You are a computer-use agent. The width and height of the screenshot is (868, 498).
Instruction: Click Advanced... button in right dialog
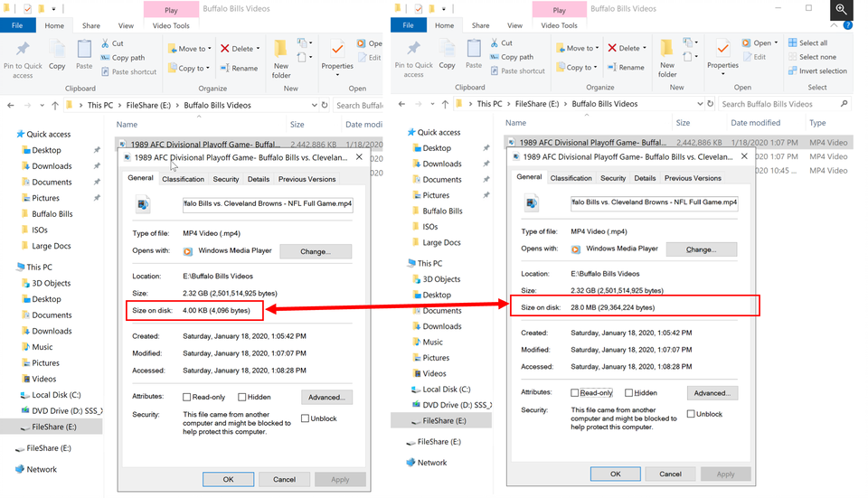712,393
